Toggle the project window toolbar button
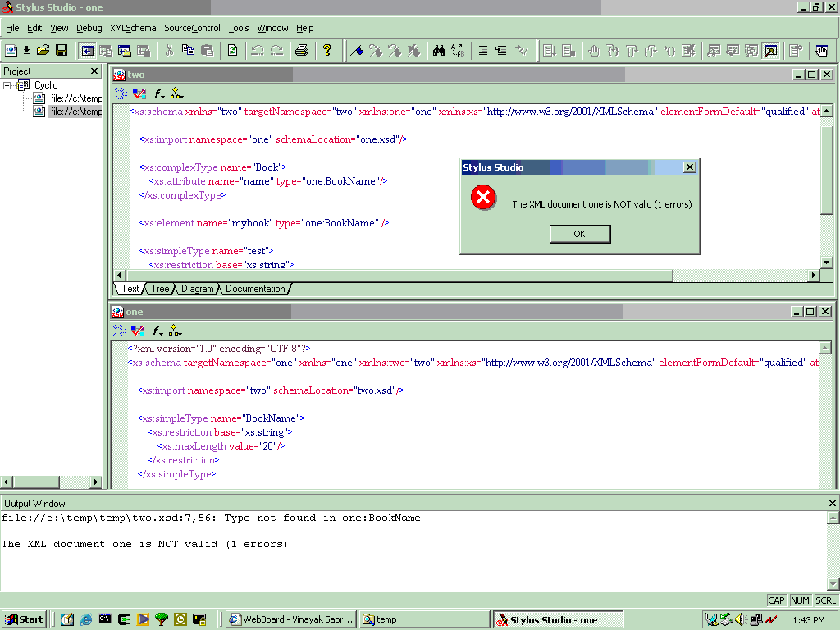The height and width of the screenshot is (630, 840). point(87,50)
